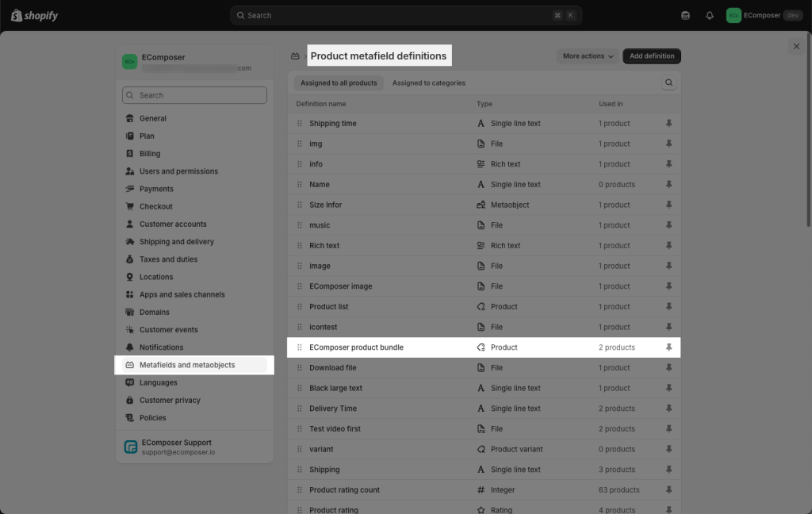Select the Assigned to all products tab

point(339,82)
